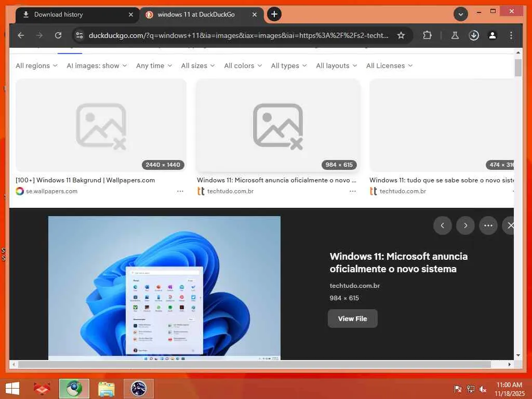Click the scroll down arrow
This screenshot has height=399, width=532.
coord(518,355)
